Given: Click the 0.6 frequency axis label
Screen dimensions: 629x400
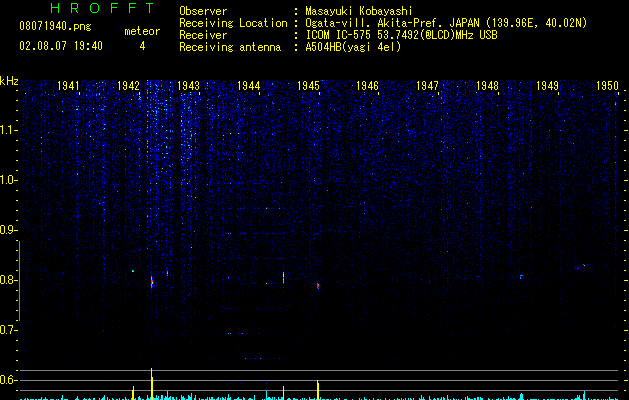Looking at the screenshot, I should (8, 380).
